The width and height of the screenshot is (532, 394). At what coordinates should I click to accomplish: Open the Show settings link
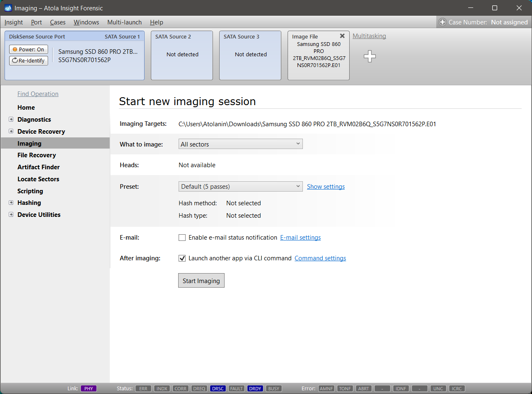click(326, 187)
